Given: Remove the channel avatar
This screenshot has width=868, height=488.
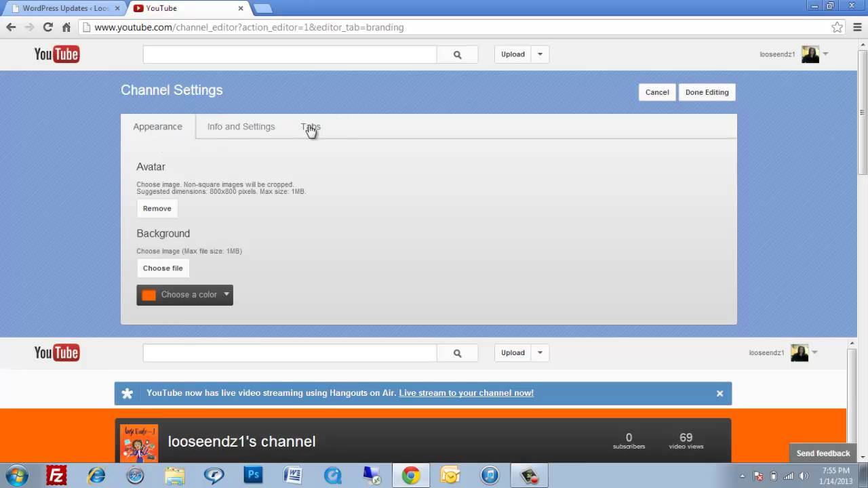Looking at the screenshot, I should click(x=157, y=209).
